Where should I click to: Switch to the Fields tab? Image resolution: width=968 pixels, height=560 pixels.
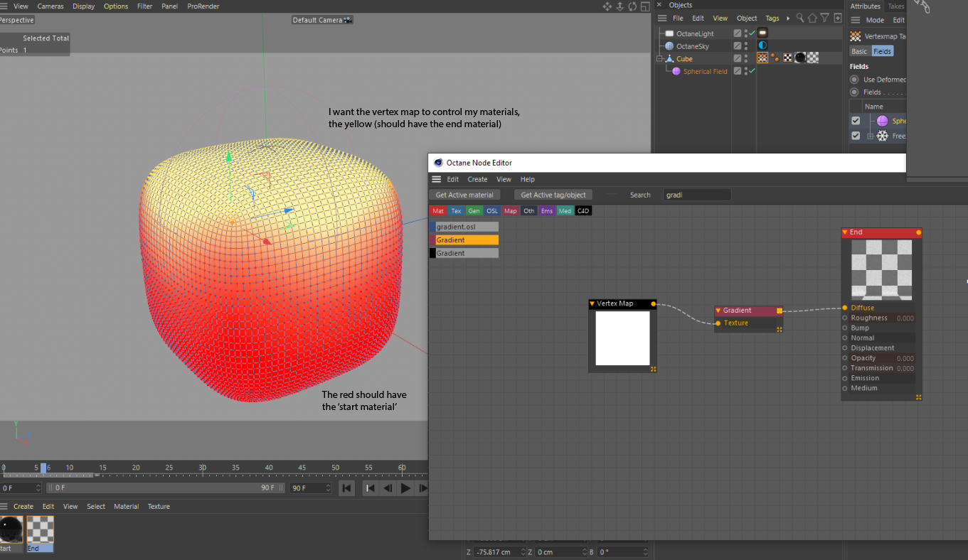882,51
